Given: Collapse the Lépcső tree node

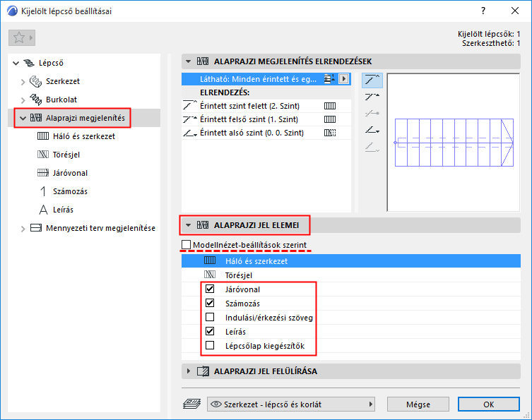Looking at the screenshot, I should coord(16,63).
